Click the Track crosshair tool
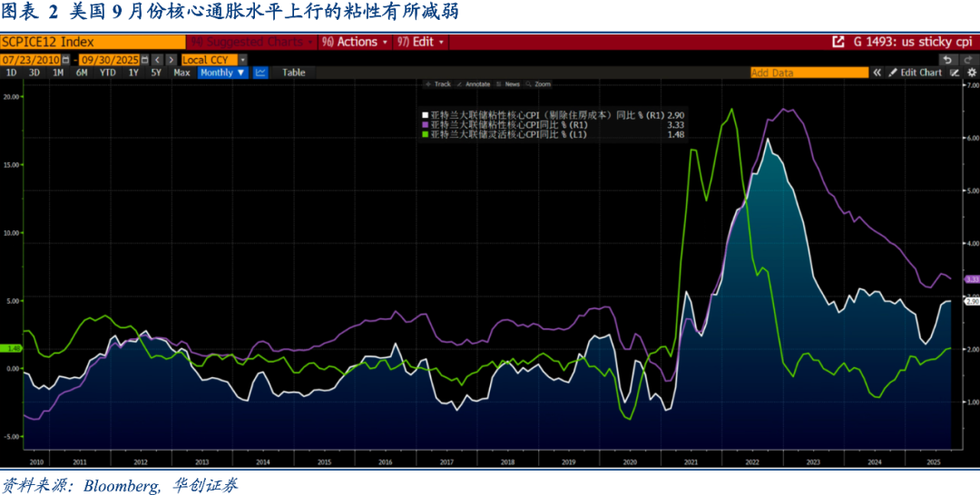 point(438,83)
